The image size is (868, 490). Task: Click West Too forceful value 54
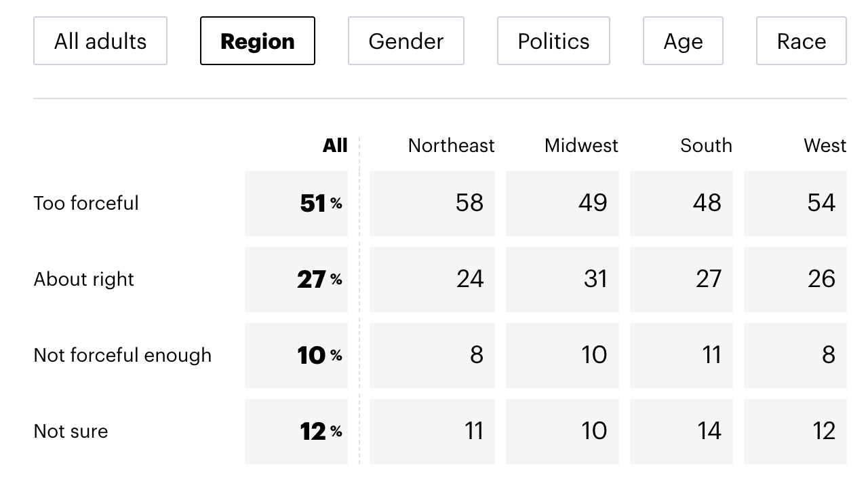click(x=796, y=204)
